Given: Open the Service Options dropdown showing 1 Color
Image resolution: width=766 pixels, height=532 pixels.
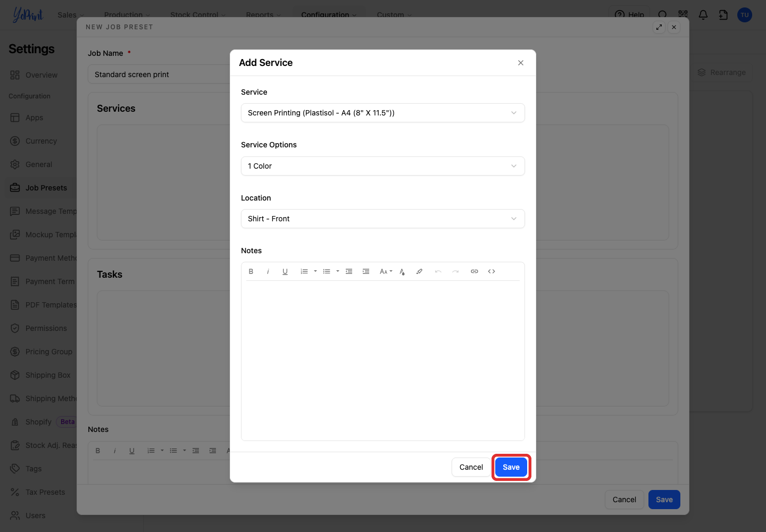Looking at the screenshot, I should tap(383, 166).
